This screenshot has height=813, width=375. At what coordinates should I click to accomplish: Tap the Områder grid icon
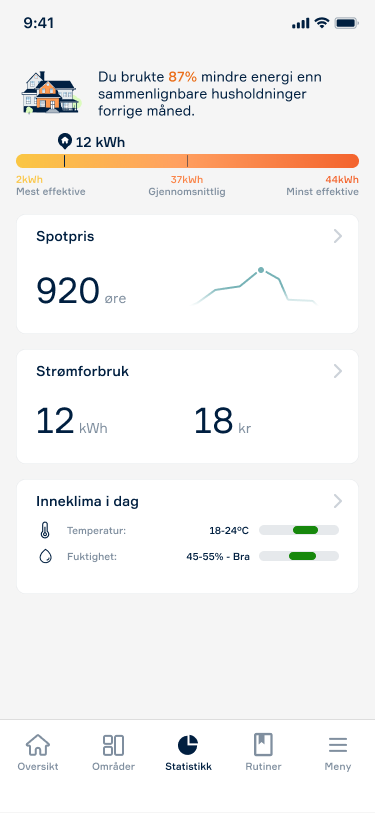coord(113,745)
